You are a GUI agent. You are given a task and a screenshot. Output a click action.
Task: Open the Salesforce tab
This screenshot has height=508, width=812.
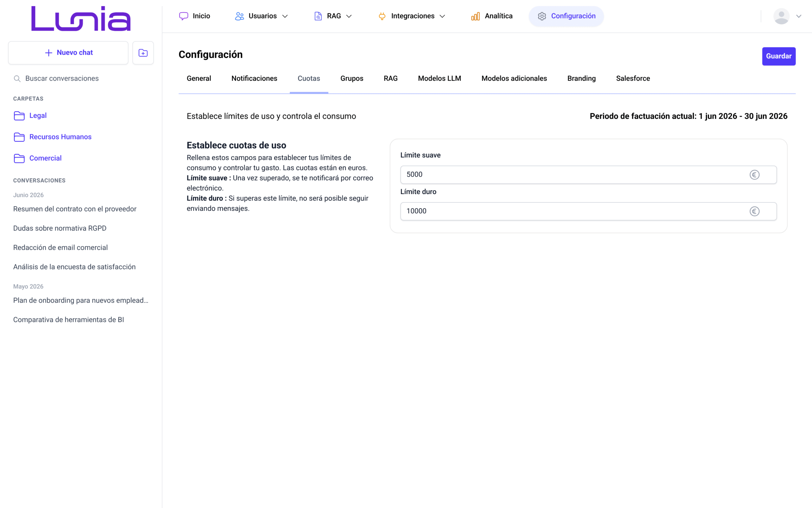[633, 78]
